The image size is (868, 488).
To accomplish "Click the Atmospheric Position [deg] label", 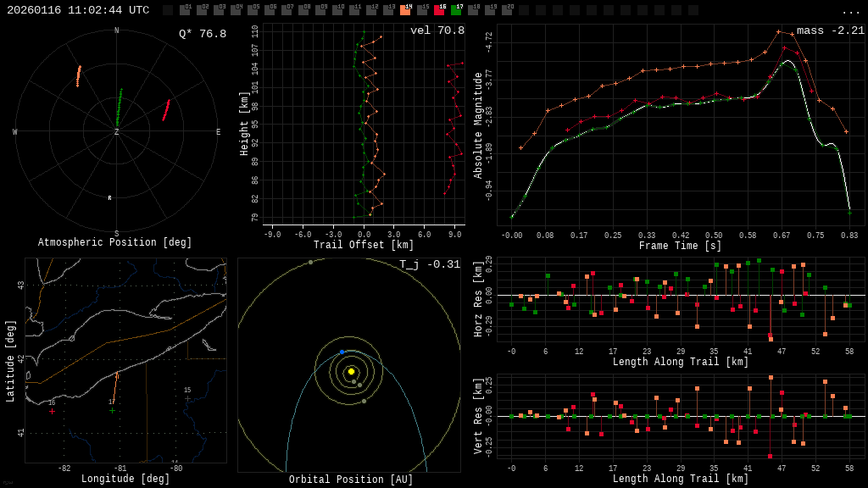I will [x=114, y=242].
